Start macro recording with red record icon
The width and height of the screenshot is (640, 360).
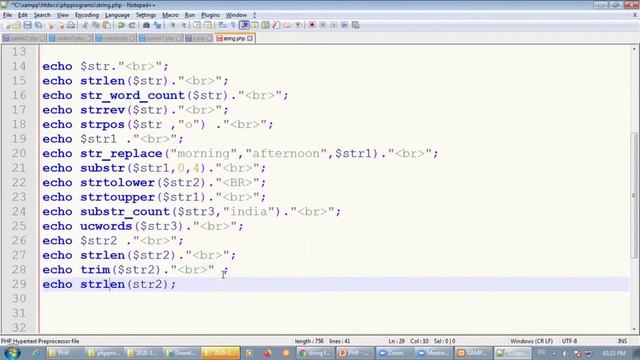click(x=312, y=25)
